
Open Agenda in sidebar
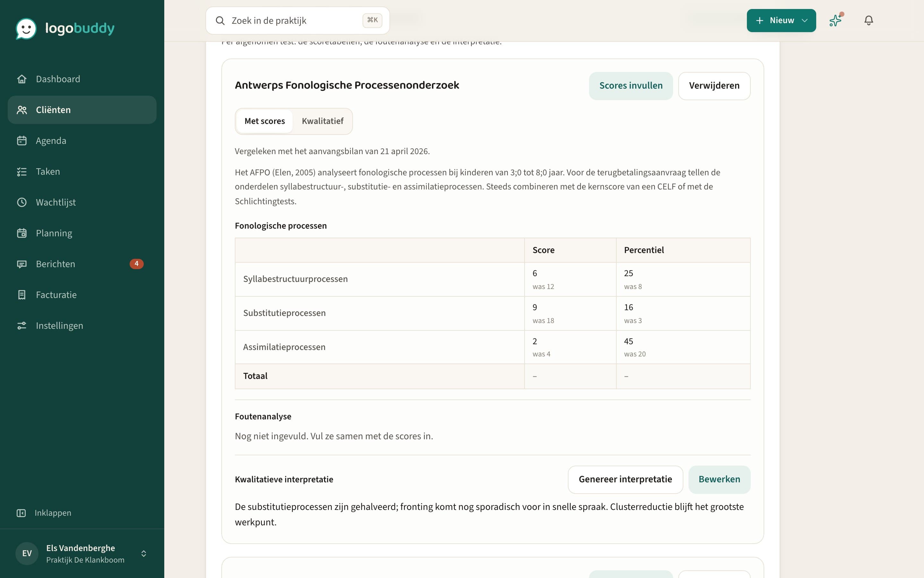[x=82, y=141]
